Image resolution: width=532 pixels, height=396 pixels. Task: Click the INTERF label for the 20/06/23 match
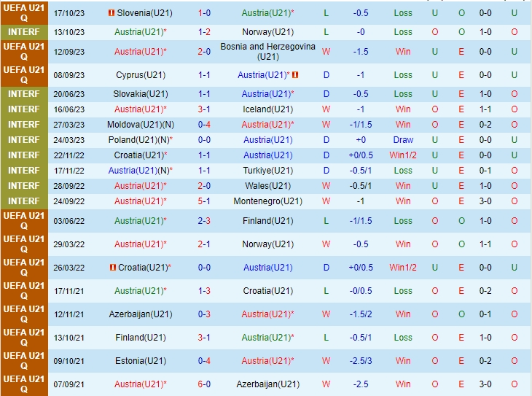pos(24,94)
